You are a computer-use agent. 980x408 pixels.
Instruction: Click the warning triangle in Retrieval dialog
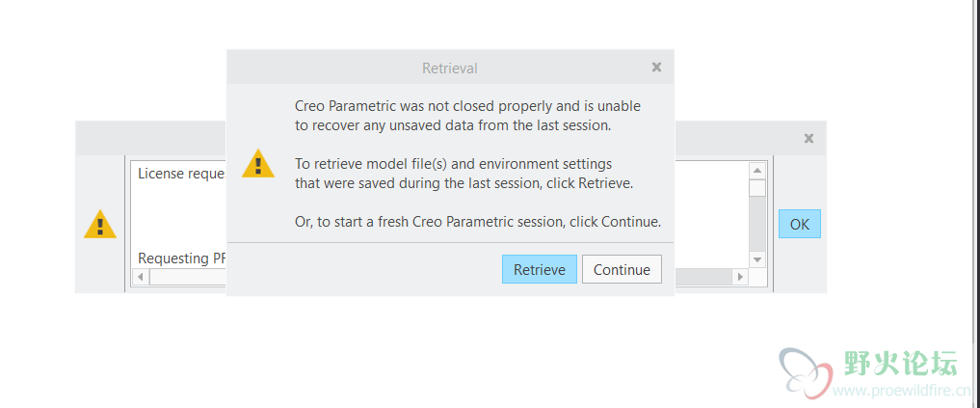(x=258, y=164)
